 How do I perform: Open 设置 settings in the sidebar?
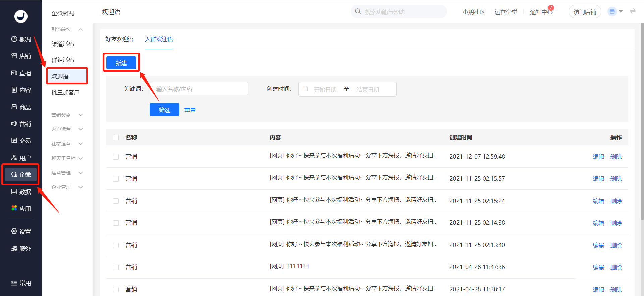[21, 231]
